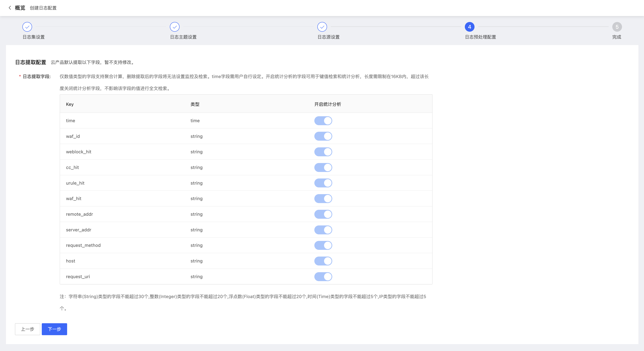Select the 完成 step label
This screenshot has width=644, height=351.
point(617,37)
